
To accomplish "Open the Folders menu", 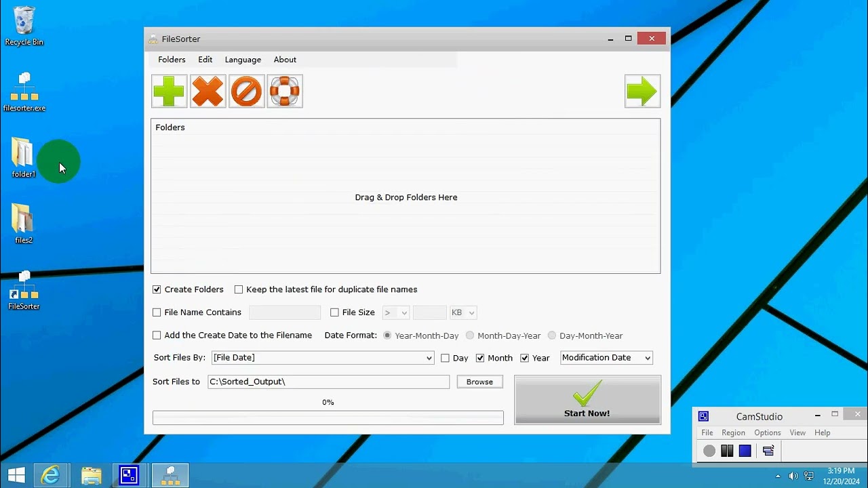I will pyautogui.click(x=172, y=60).
